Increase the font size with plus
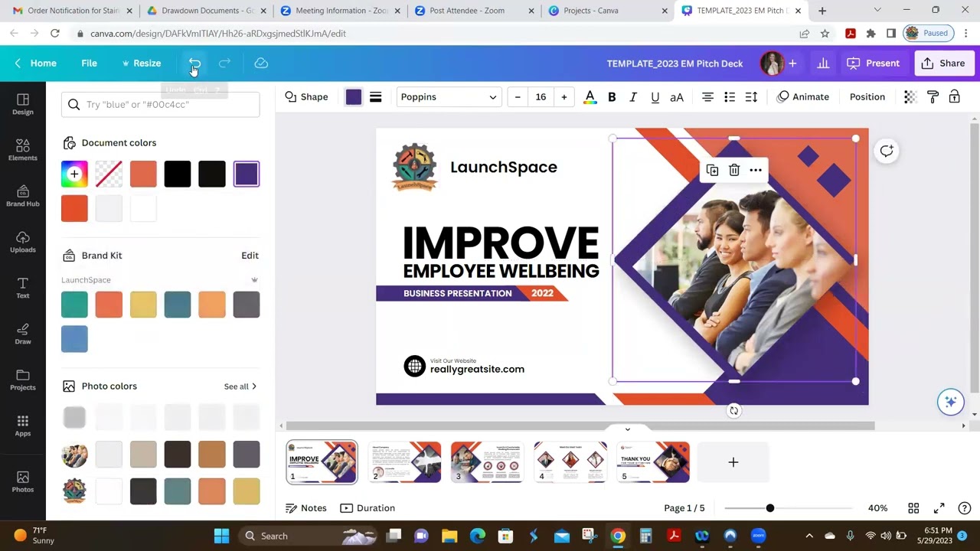Screen dimensions: 980x551 [564, 97]
